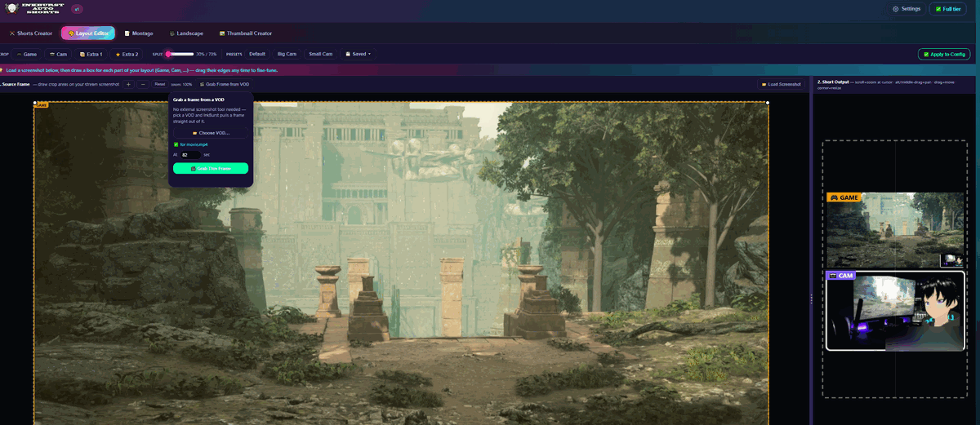
Task: Click the GAME tag in output preview
Action: coord(844,197)
